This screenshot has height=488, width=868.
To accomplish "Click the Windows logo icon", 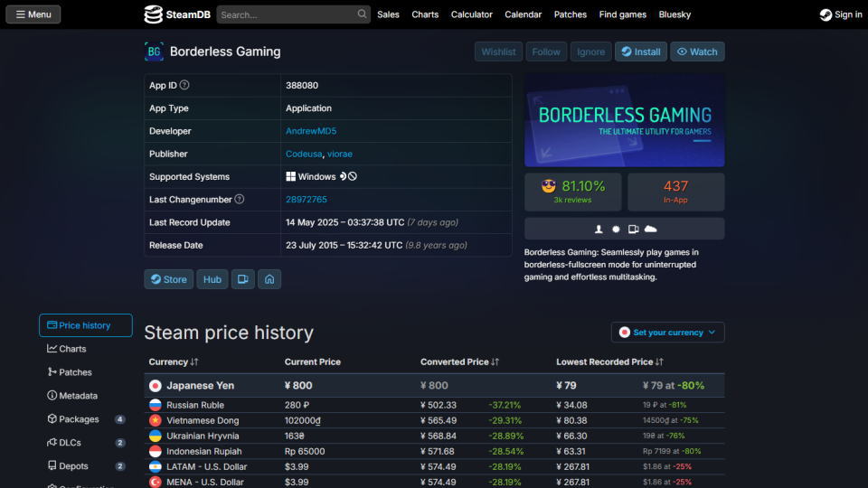I will (x=290, y=176).
